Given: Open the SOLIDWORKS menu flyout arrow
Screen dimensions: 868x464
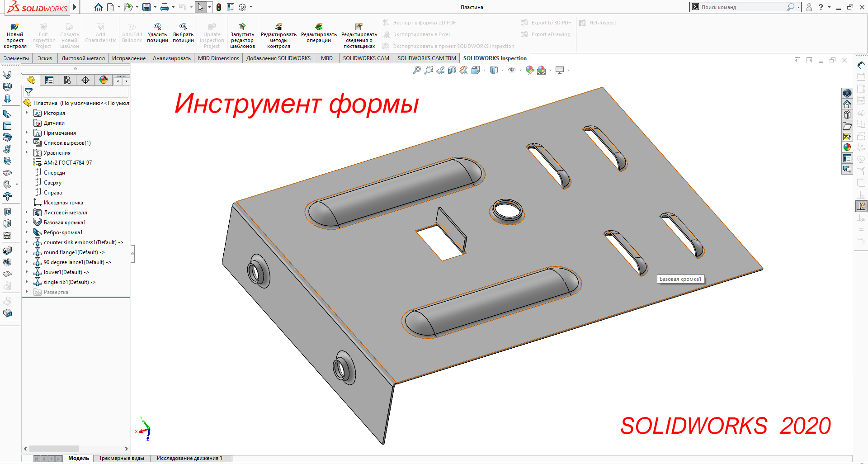Looking at the screenshot, I should (75, 7).
